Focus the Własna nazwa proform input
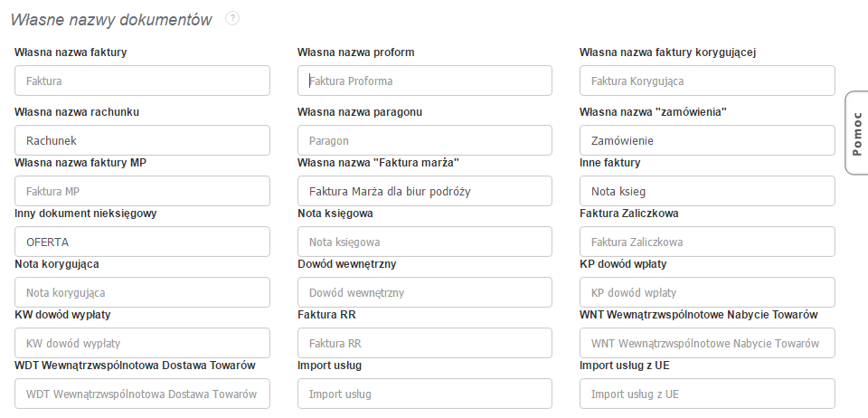The width and height of the screenshot is (868, 418). (424, 81)
